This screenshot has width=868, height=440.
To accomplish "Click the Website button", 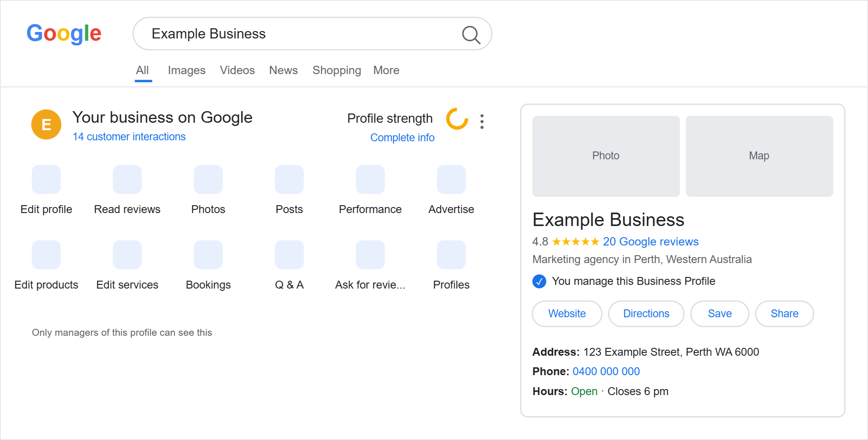I will pyautogui.click(x=567, y=314).
